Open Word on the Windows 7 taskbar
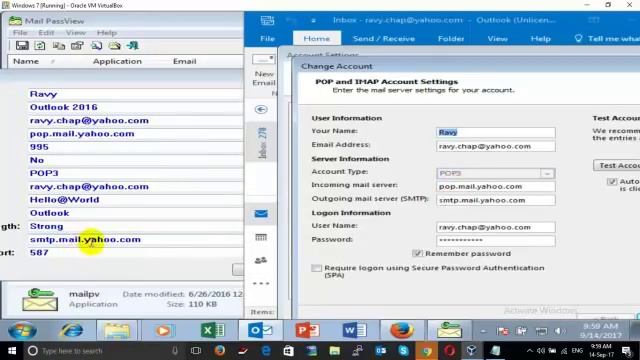Image resolution: width=640 pixels, height=360 pixels. pyautogui.click(x=354, y=330)
